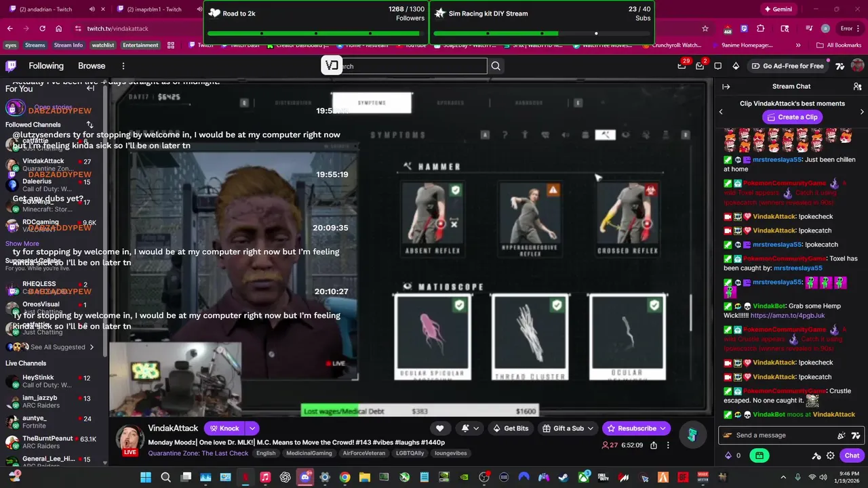Open stream more options vertical dots
The height and width of the screenshot is (488, 868).
coord(668,445)
